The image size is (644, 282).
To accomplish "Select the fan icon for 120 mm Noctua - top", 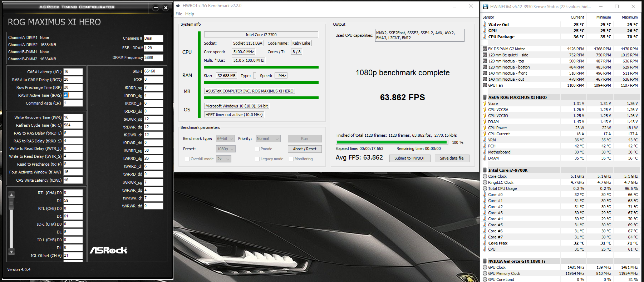I will [x=485, y=61].
